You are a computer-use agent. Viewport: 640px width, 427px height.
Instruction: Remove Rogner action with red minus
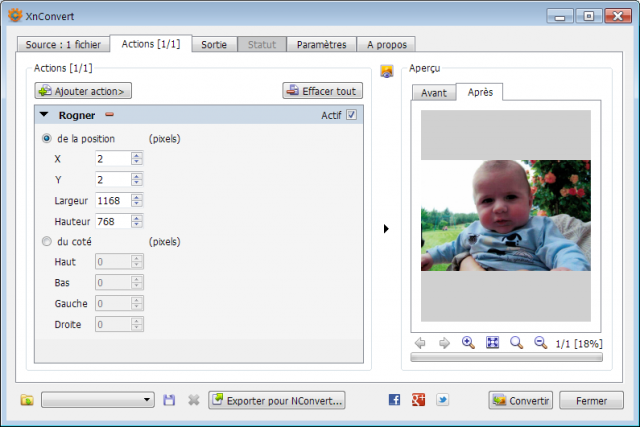pyautogui.click(x=109, y=115)
